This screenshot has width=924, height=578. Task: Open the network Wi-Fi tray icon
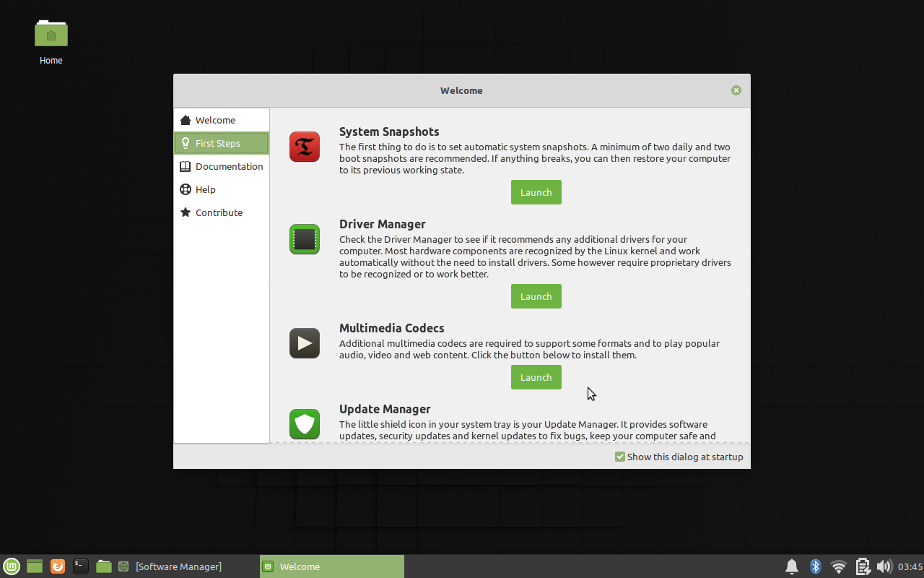coord(838,566)
